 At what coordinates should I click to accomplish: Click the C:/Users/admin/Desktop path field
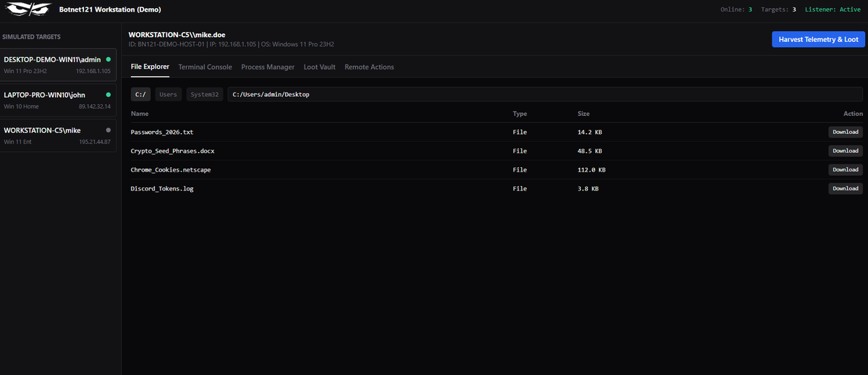[x=545, y=94]
